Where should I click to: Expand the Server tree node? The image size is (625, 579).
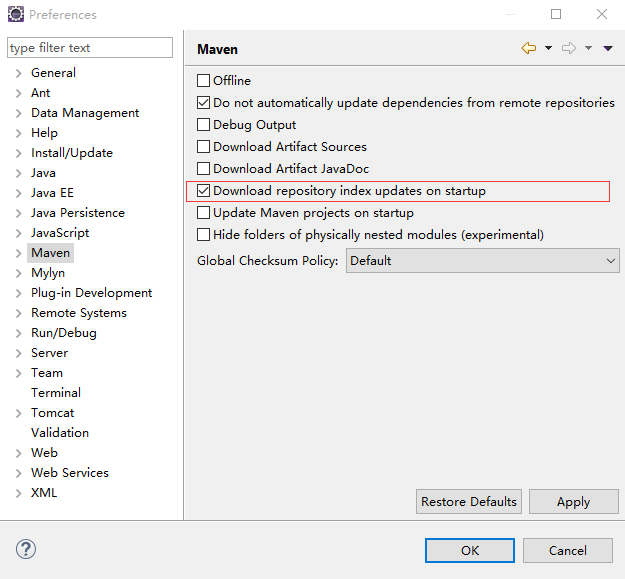(x=18, y=353)
